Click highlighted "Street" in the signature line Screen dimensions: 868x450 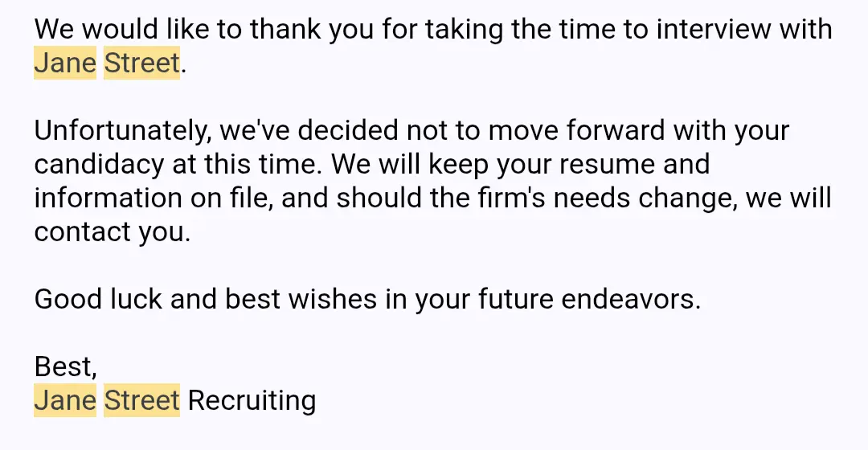141,400
